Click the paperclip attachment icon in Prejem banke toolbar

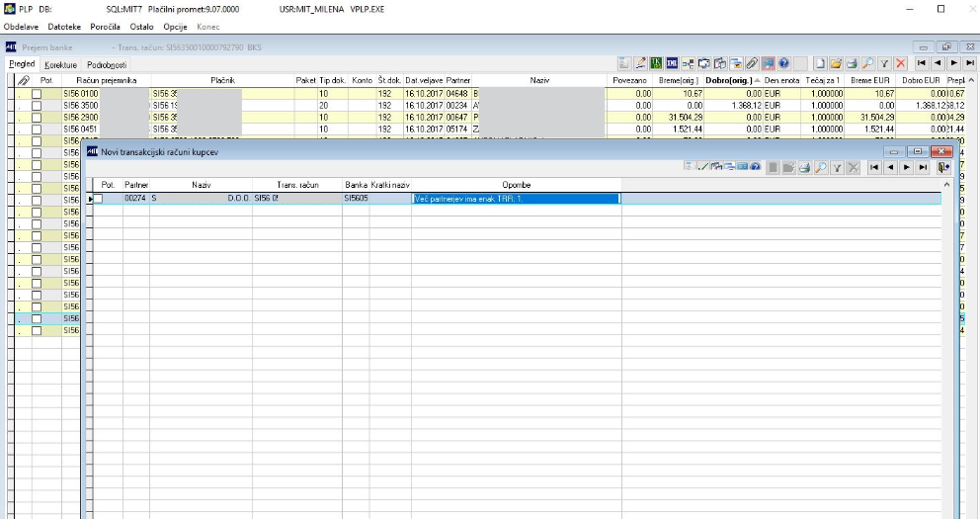[752, 63]
